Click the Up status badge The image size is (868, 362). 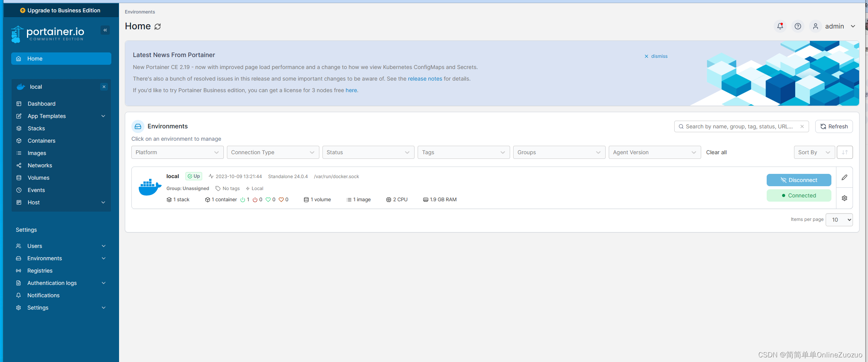coord(194,176)
